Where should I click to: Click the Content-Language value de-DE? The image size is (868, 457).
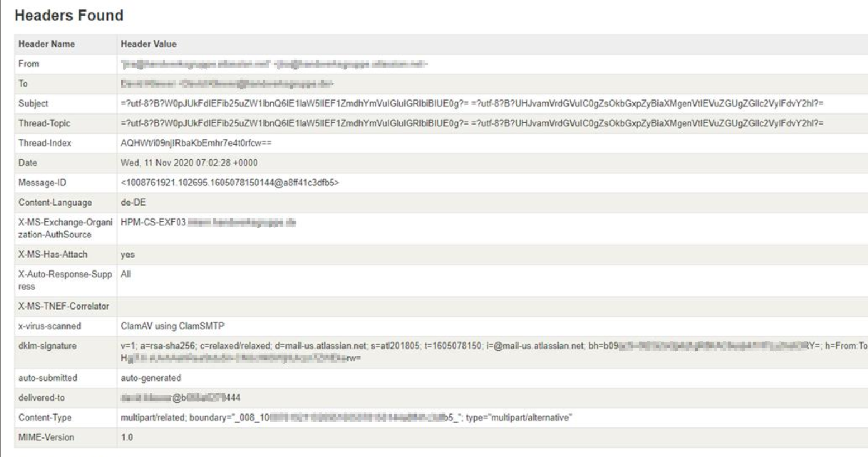click(x=133, y=202)
